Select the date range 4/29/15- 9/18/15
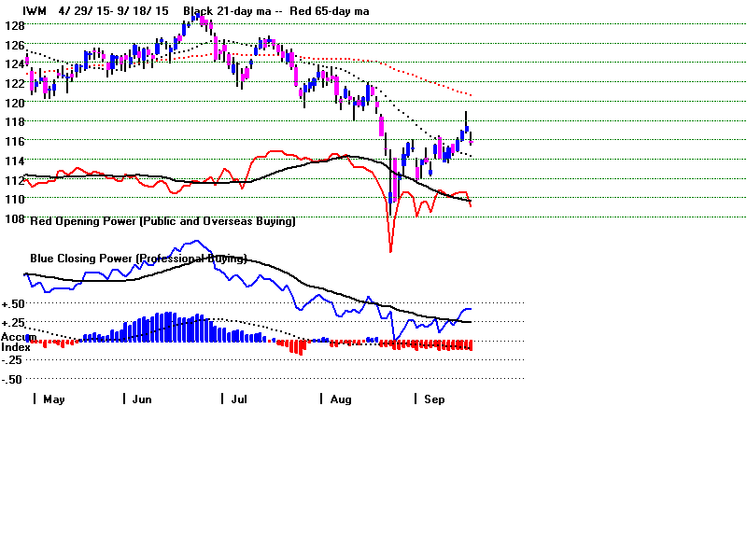This screenshot has height=560, width=747. [113, 11]
